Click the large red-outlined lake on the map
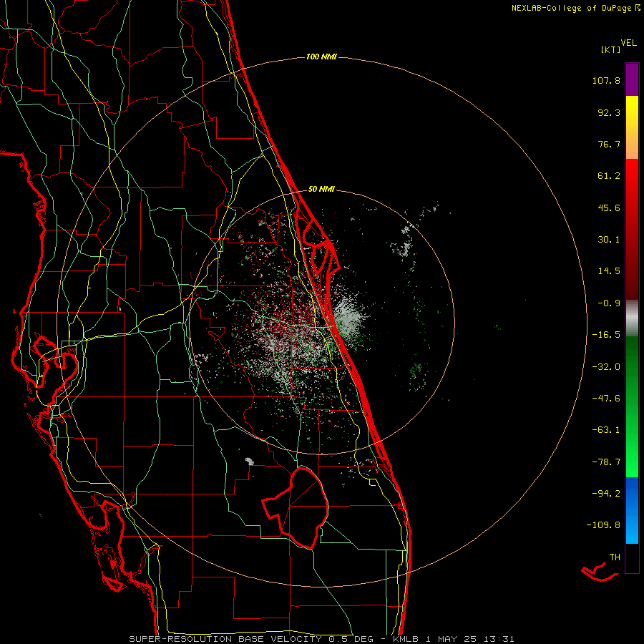The image size is (644, 644). (x=296, y=507)
